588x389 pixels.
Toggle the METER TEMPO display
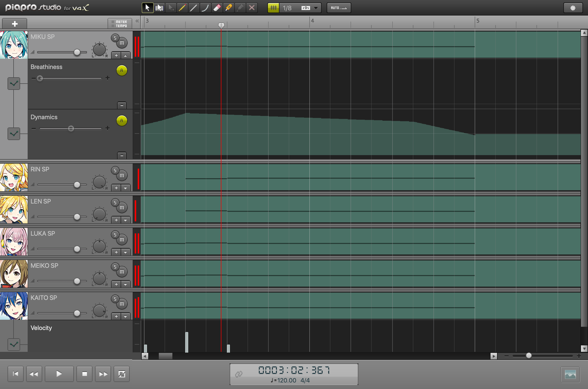(120, 24)
